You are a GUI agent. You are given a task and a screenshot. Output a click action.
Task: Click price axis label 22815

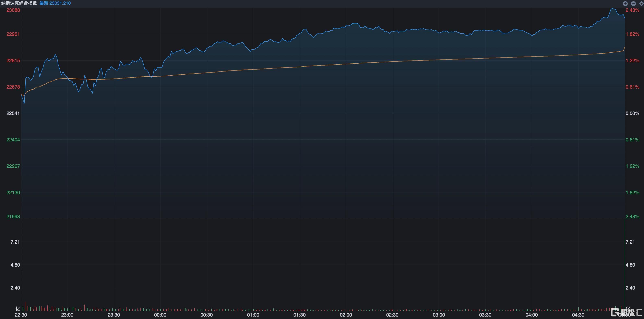(x=13, y=61)
